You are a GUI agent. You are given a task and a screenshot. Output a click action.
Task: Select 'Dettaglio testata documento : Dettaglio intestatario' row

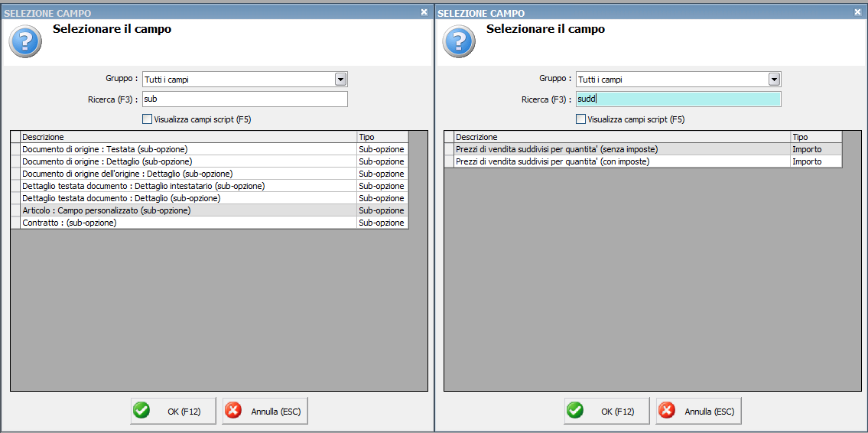[x=210, y=185]
